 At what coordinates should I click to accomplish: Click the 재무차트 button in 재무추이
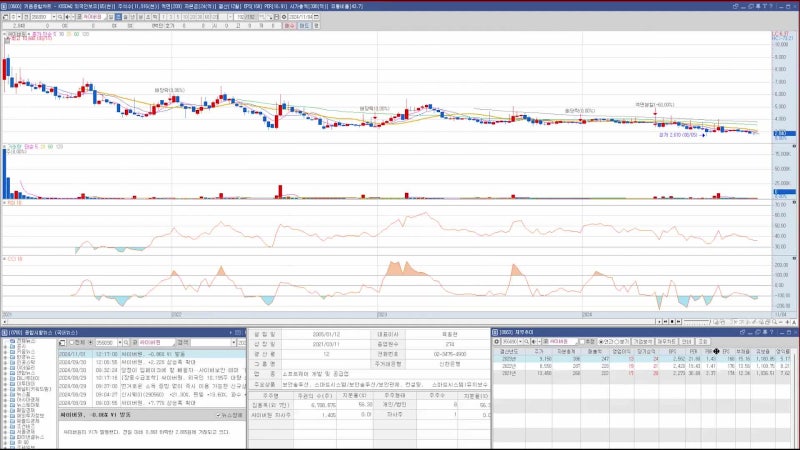click(667, 342)
